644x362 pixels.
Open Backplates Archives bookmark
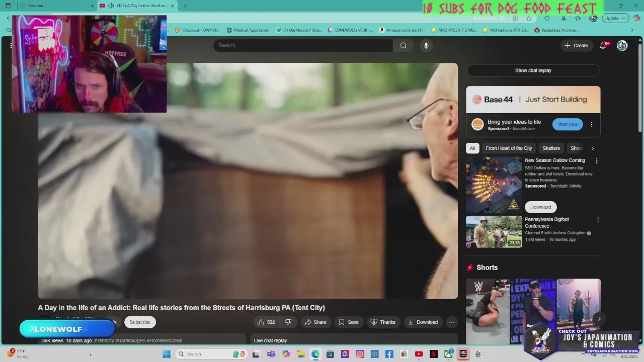(556, 30)
